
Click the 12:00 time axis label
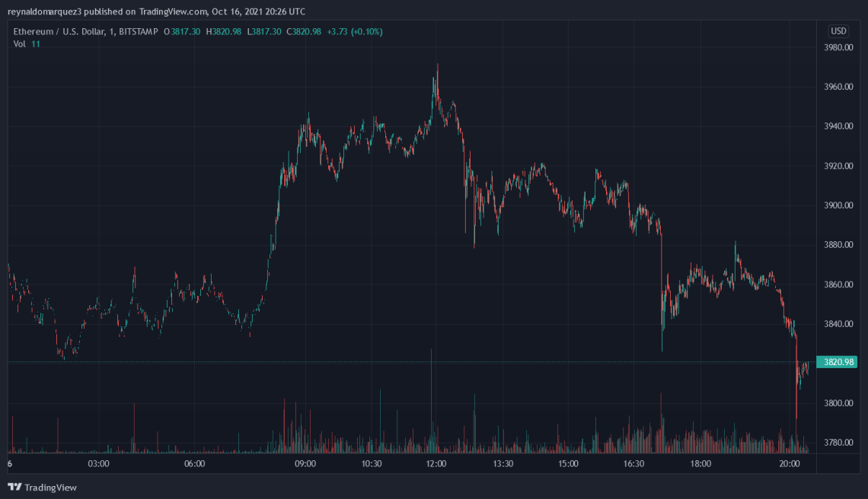click(436, 463)
